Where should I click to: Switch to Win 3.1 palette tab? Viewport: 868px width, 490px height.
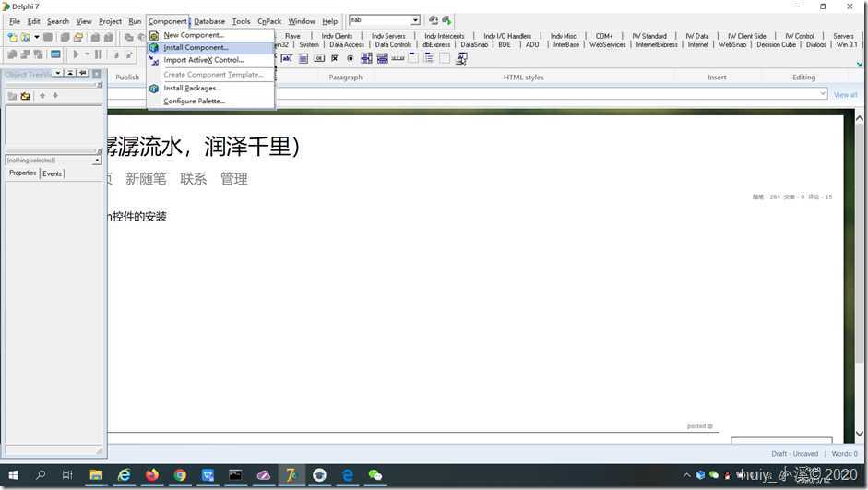pyautogui.click(x=847, y=44)
